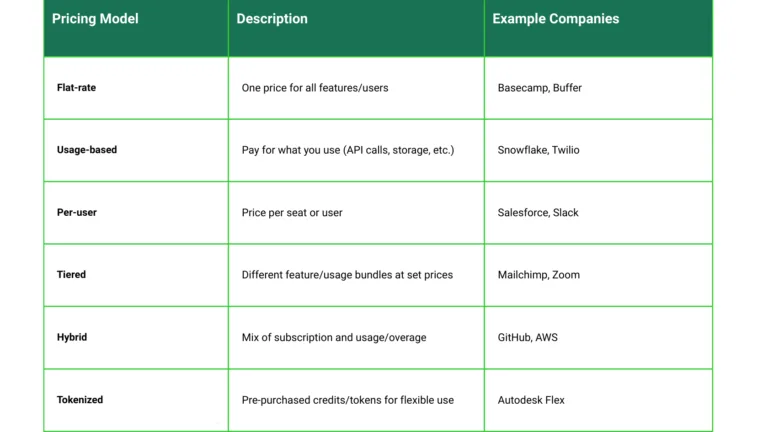The width and height of the screenshot is (768, 432).
Task: Select the 'Snowflake, Twilio' cell
Action: (x=538, y=150)
